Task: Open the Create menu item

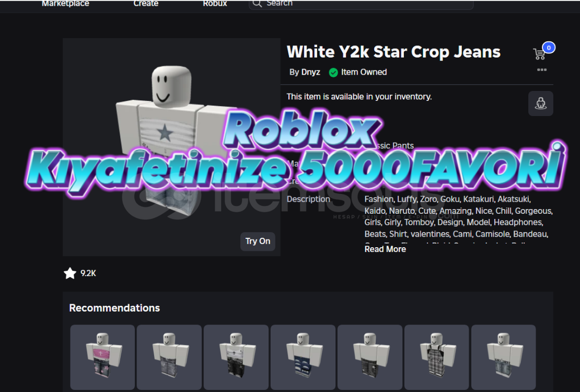Action: (x=146, y=3)
